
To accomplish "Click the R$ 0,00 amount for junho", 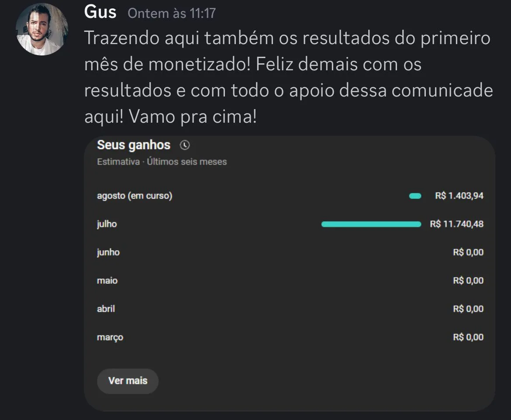I will [x=468, y=252].
